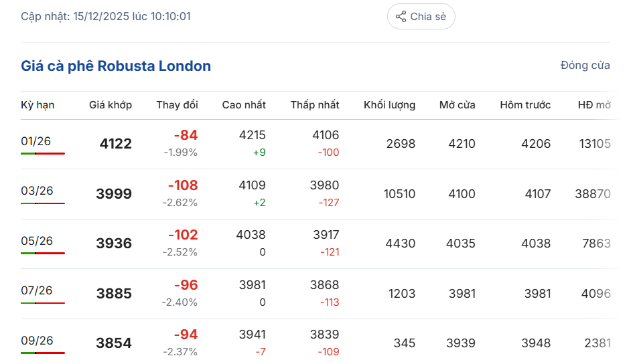Select the 05/26 contract term

(37, 241)
